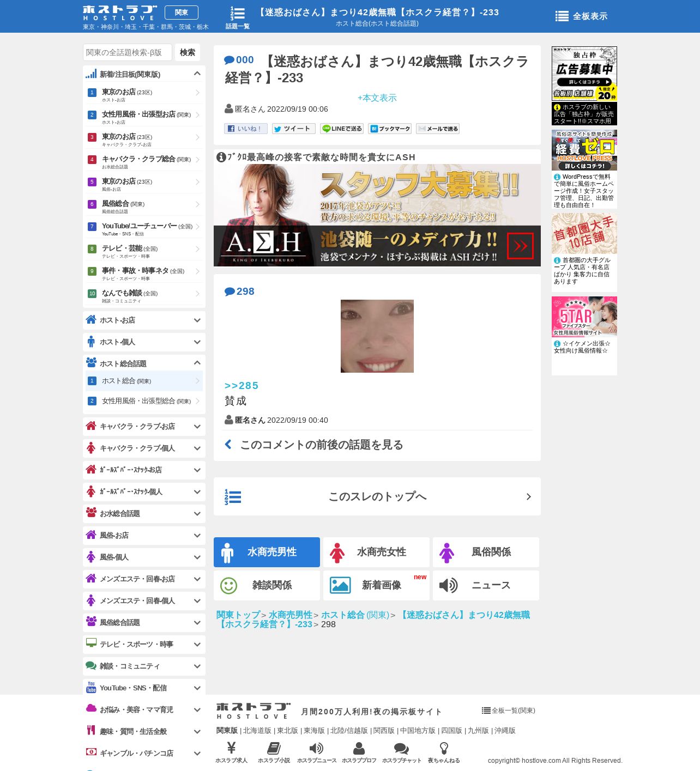
Task: Open 夜ちゃんねる lightbulb icon in footer
Action: 444,748
